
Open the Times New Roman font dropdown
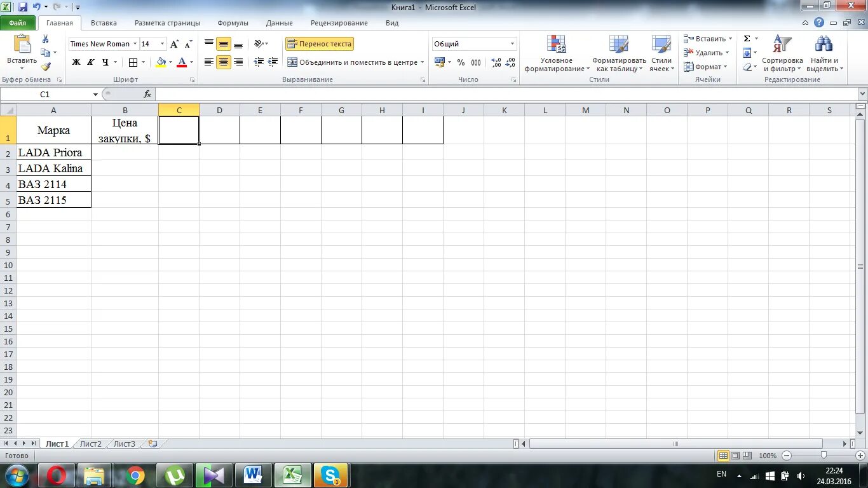[x=135, y=44]
